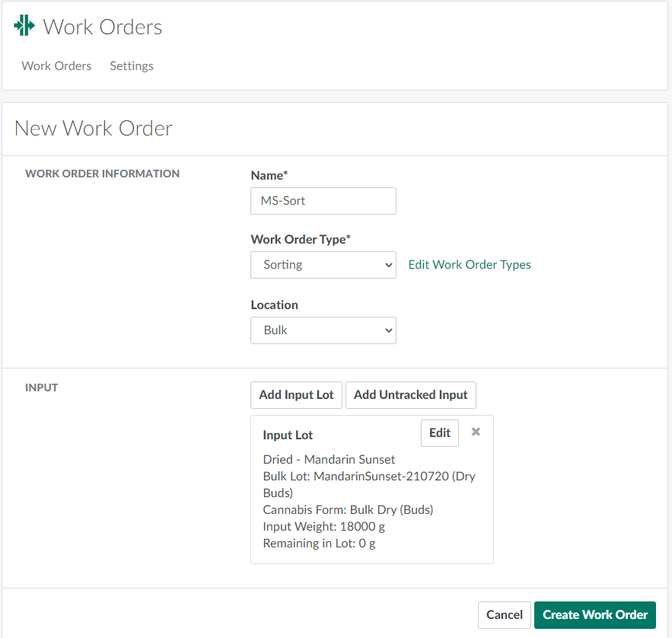Click the Name* field label
The width and height of the screenshot is (672, 638).
(x=269, y=175)
